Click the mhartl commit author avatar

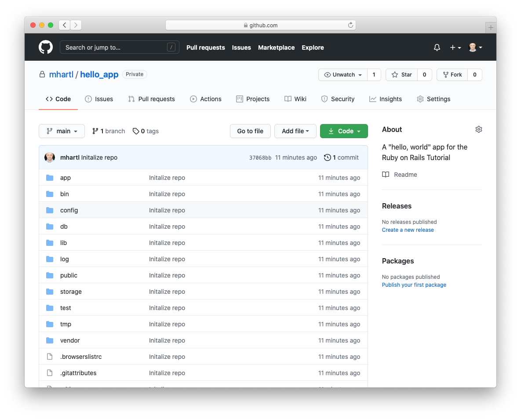click(x=50, y=157)
